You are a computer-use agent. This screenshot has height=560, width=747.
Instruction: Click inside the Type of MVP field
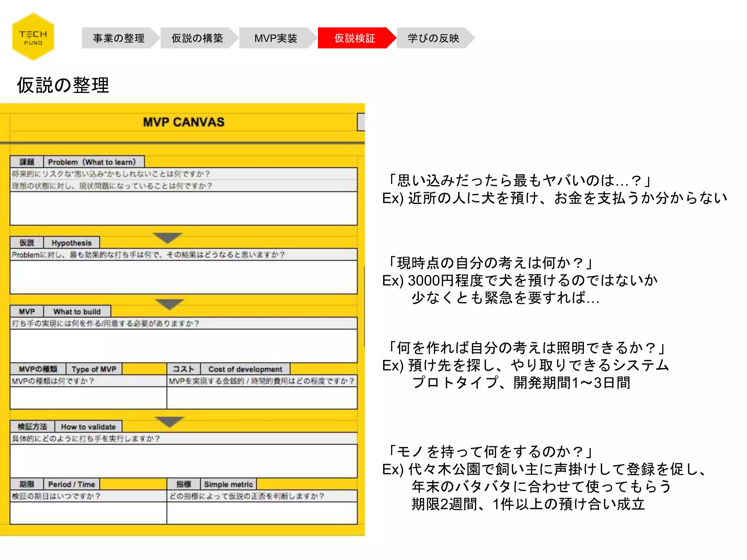click(x=88, y=398)
